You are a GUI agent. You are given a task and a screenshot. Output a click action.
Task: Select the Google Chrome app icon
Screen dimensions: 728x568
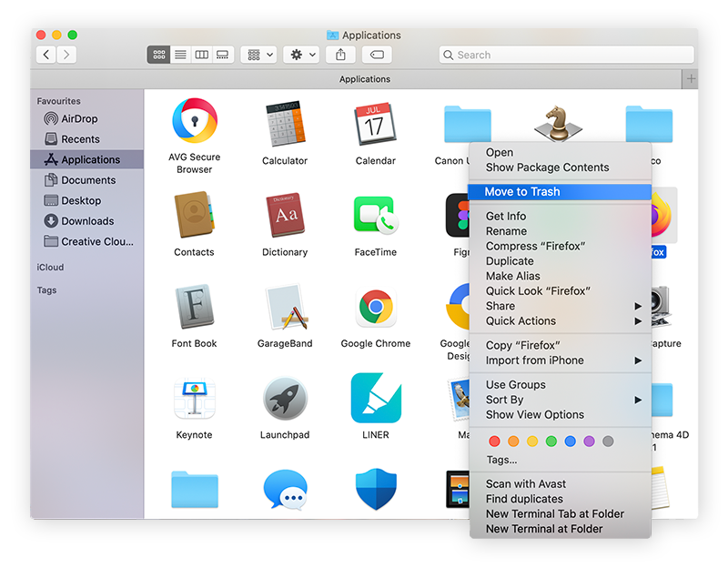click(x=376, y=307)
